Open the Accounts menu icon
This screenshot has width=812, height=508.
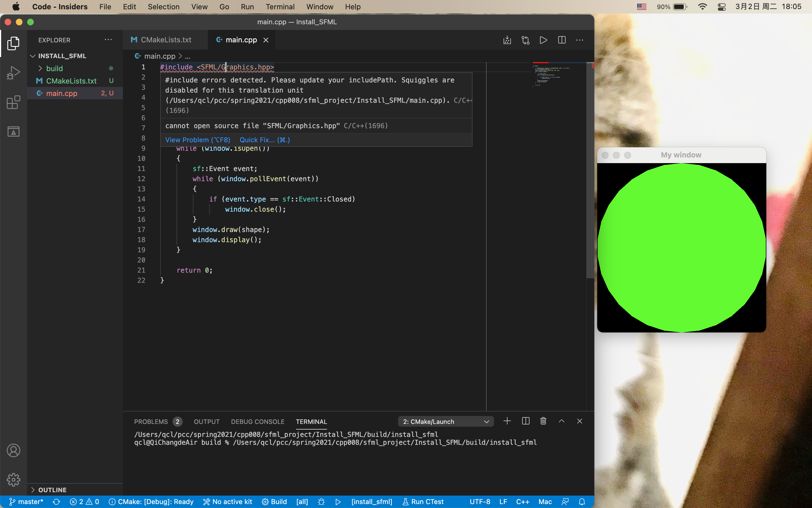pyautogui.click(x=14, y=450)
